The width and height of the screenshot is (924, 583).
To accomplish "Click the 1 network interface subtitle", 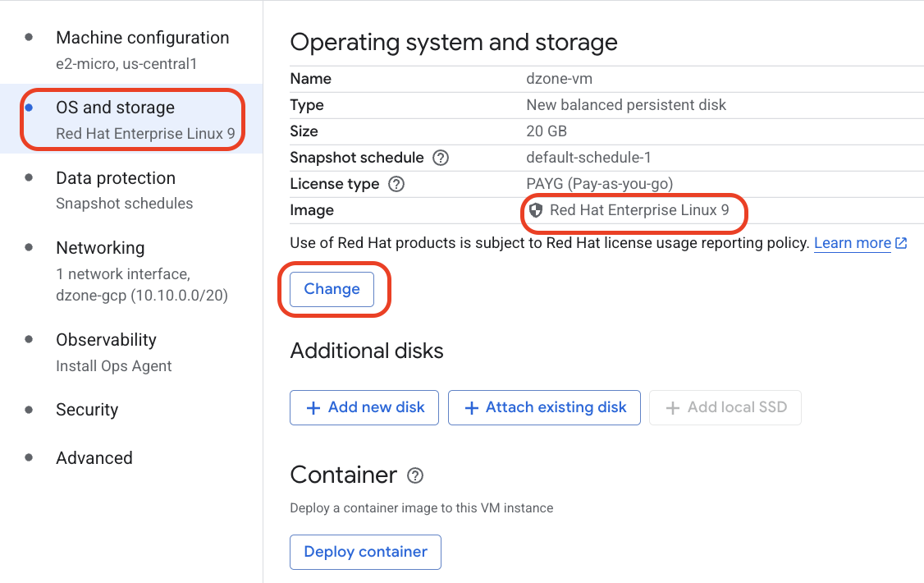I will [123, 274].
